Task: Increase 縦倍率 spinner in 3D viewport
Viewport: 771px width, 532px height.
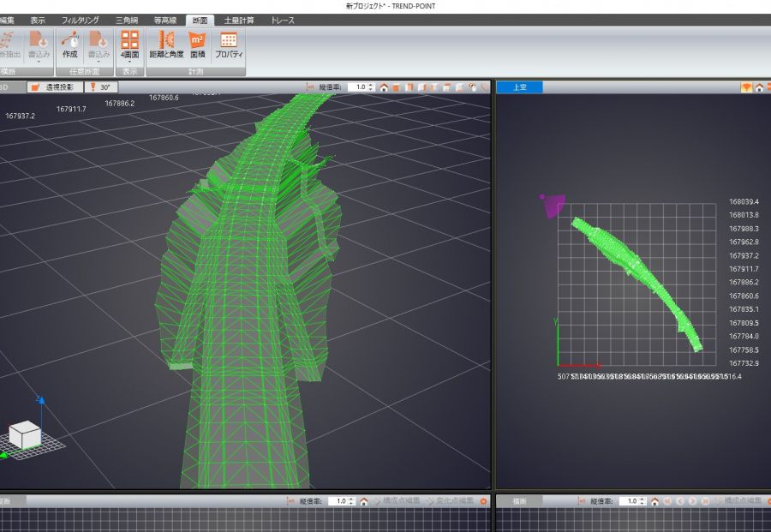Action: [371, 85]
